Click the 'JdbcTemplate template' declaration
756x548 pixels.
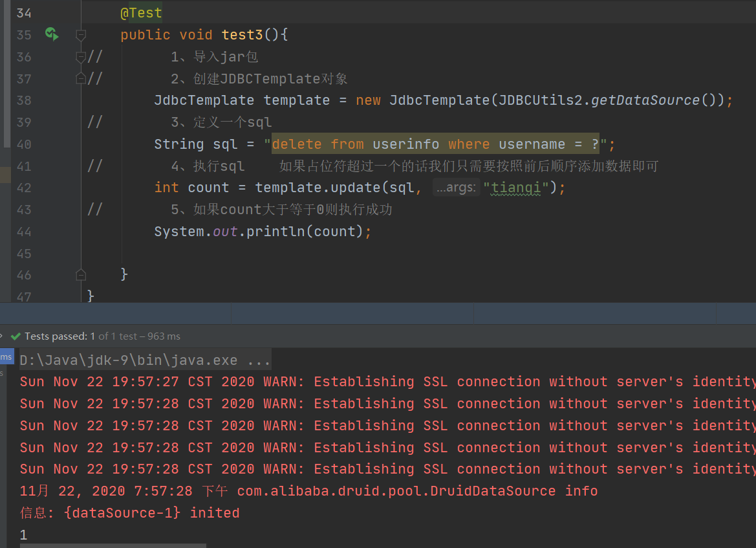point(242,100)
